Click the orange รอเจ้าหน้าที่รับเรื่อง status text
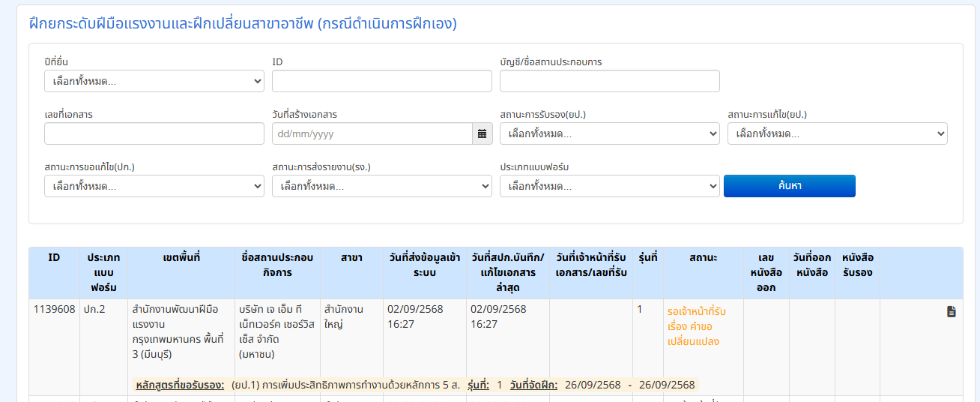980x402 pixels. coord(696,326)
